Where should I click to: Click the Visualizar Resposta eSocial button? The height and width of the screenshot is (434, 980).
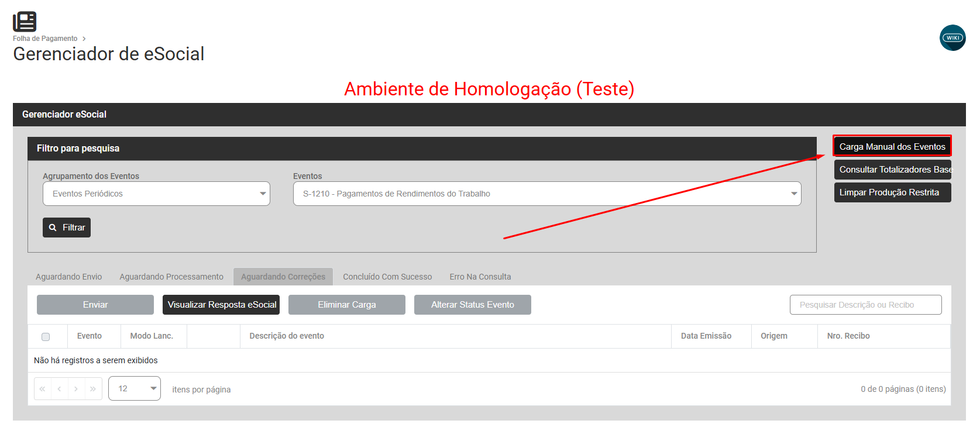coord(221,305)
